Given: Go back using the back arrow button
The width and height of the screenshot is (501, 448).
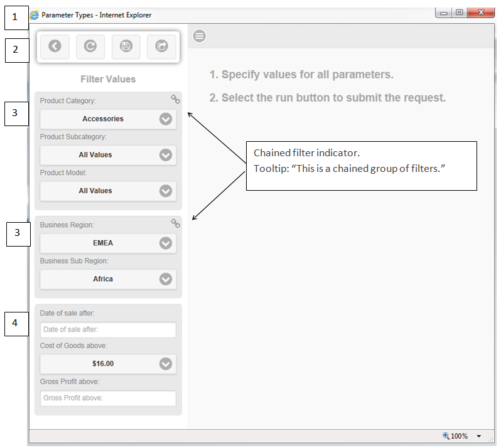Looking at the screenshot, I should click(55, 46).
